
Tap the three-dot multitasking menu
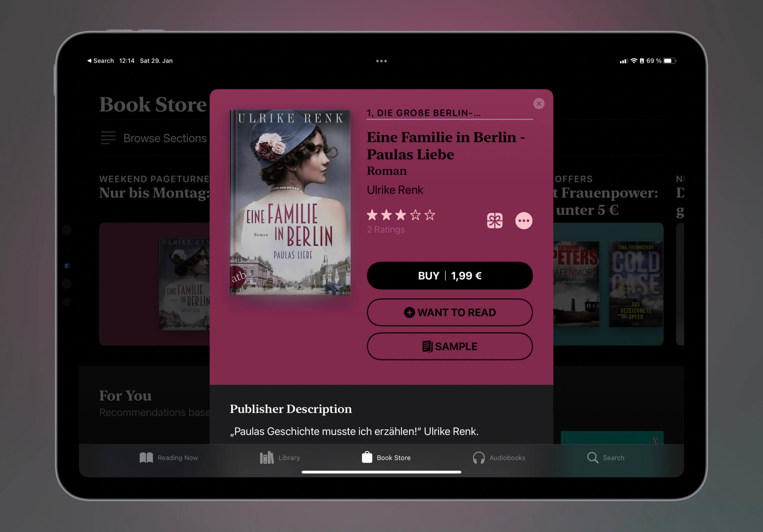381,61
